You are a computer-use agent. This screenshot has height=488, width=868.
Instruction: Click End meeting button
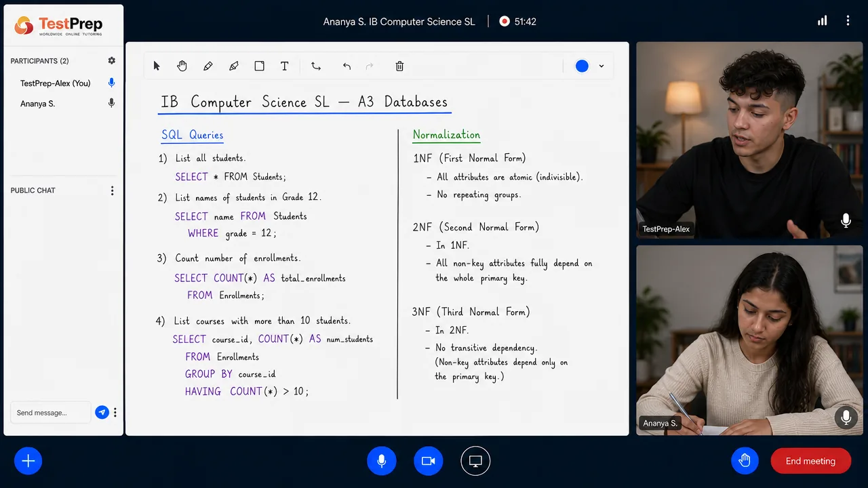pos(810,461)
